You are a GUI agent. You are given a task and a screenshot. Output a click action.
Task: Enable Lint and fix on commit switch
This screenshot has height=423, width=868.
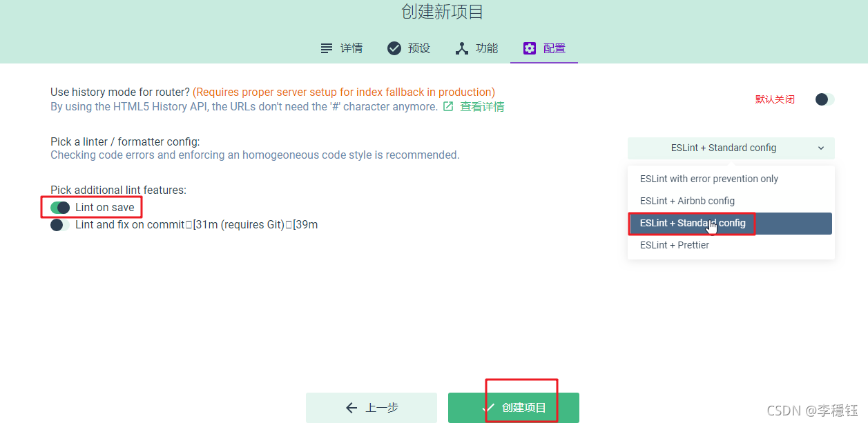coord(60,225)
